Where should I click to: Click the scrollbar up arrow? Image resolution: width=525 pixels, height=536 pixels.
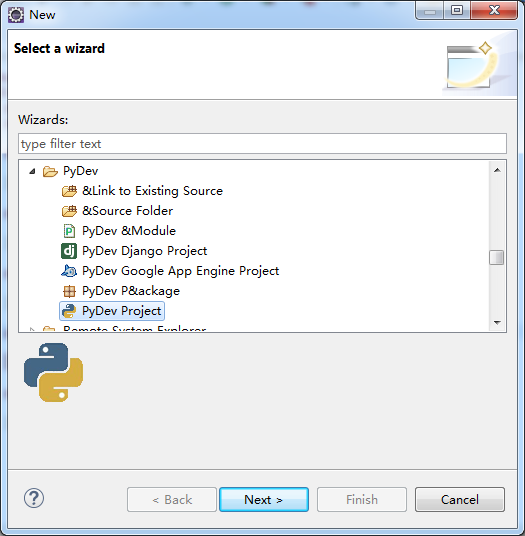point(497,170)
